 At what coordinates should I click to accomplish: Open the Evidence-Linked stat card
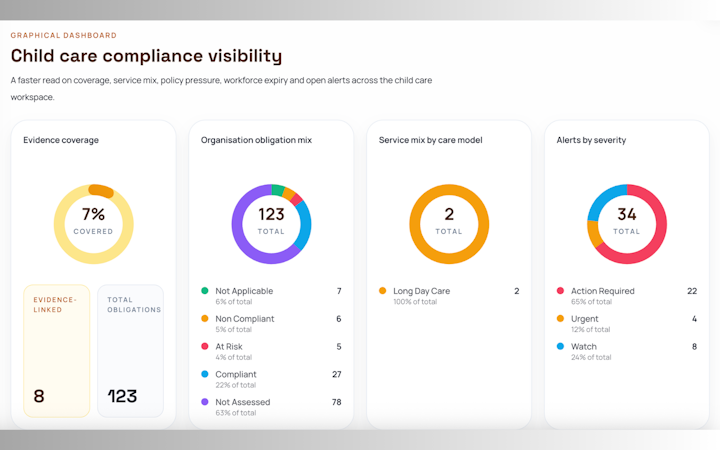click(x=56, y=351)
